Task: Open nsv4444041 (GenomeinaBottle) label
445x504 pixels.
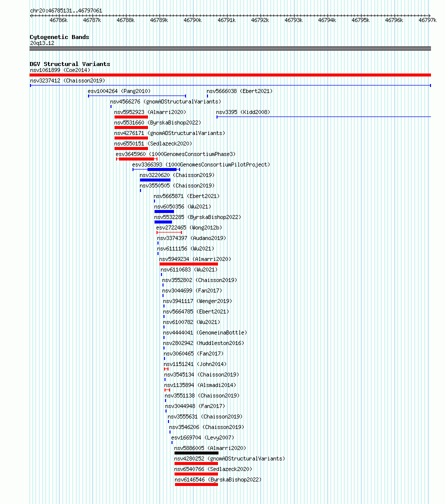Action: tap(205, 332)
